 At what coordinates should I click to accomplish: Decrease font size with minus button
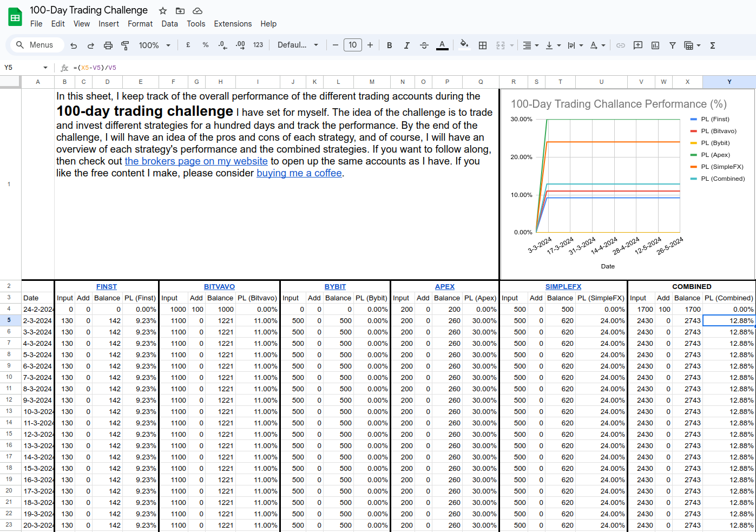pyautogui.click(x=336, y=45)
